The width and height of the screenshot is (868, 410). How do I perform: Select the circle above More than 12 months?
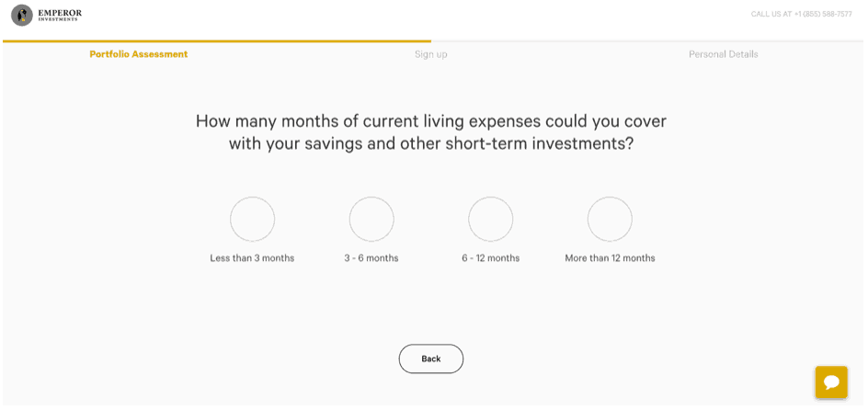click(x=610, y=220)
